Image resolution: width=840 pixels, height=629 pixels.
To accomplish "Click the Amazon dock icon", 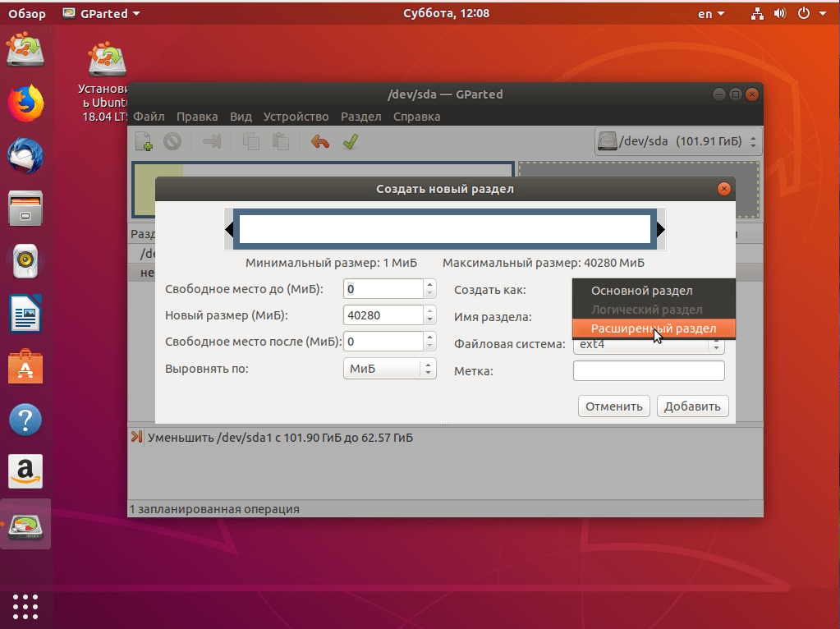I will [25, 471].
